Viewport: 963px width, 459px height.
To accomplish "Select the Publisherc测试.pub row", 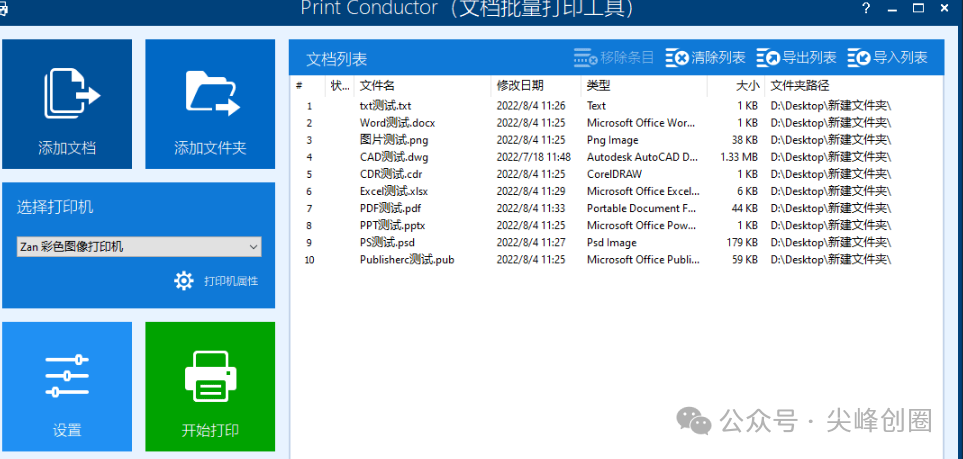I will 617,260.
